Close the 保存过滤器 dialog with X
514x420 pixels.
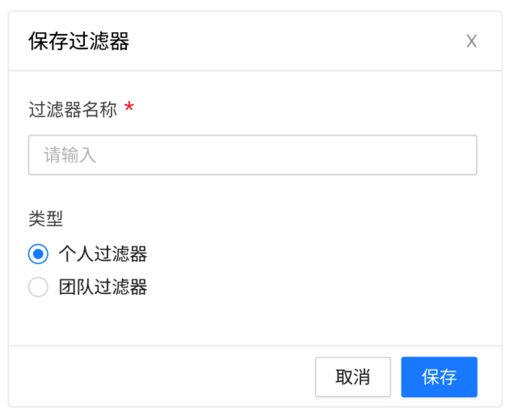click(x=471, y=41)
